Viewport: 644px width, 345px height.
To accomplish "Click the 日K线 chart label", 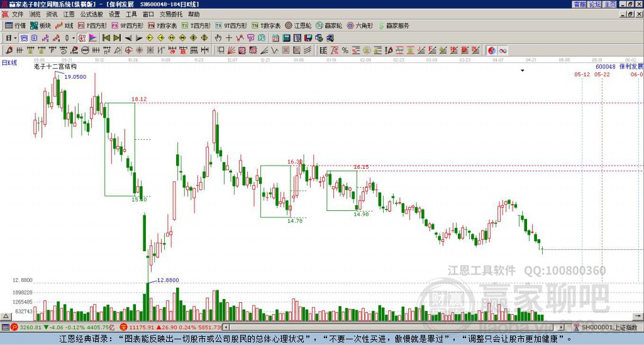I will coord(9,62).
